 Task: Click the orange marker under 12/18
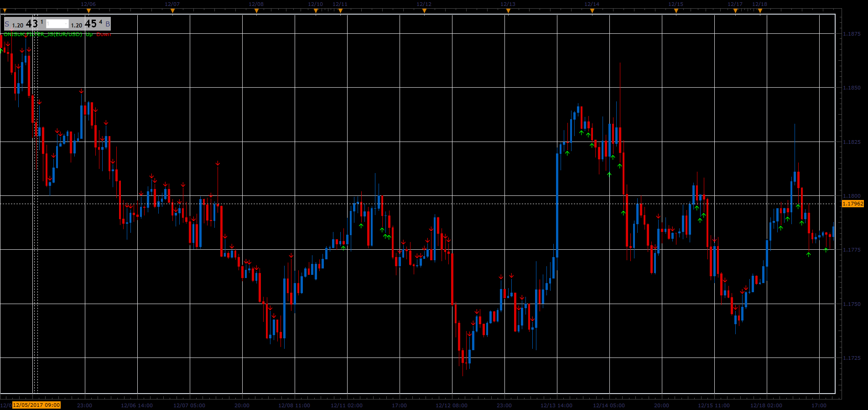pyautogui.click(x=760, y=11)
